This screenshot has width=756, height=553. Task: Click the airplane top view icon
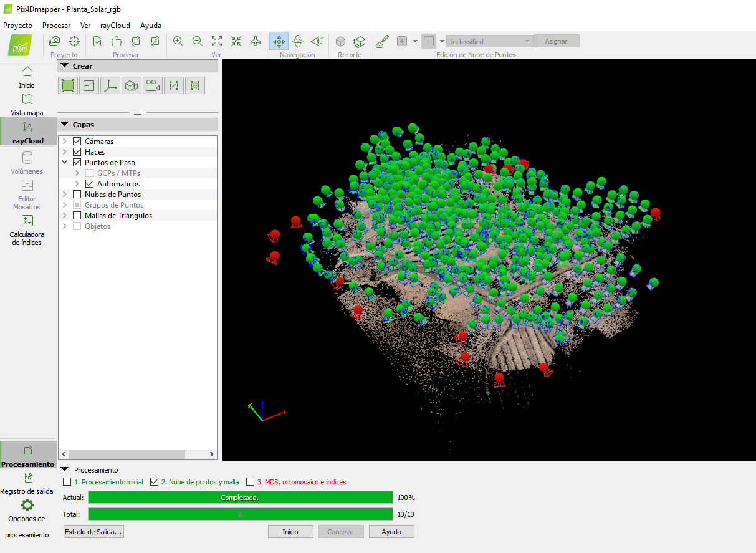point(256,41)
